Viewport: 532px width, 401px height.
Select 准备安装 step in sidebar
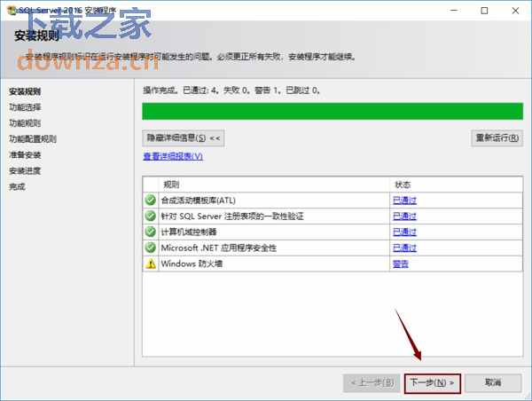[x=25, y=155]
